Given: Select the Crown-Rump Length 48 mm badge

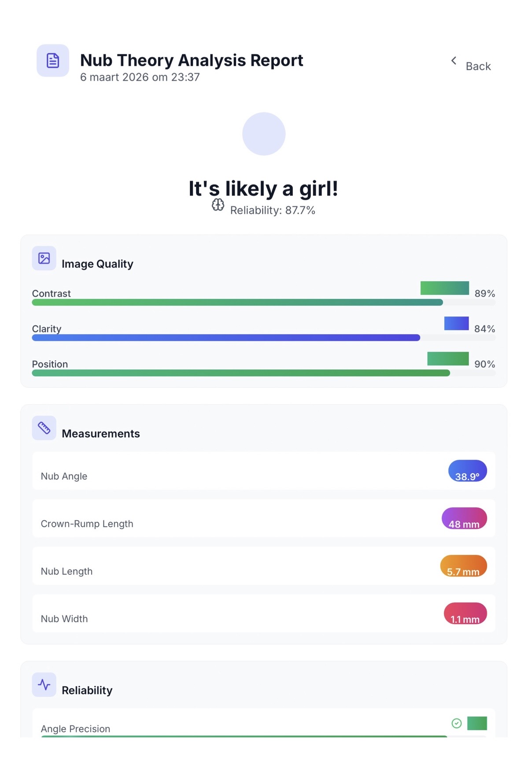Looking at the screenshot, I should (x=464, y=518).
